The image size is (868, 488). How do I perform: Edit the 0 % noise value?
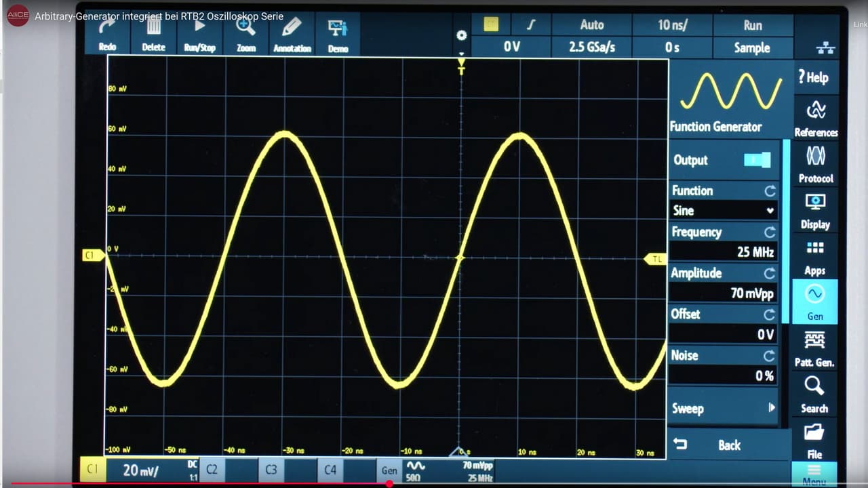[723, 375]
